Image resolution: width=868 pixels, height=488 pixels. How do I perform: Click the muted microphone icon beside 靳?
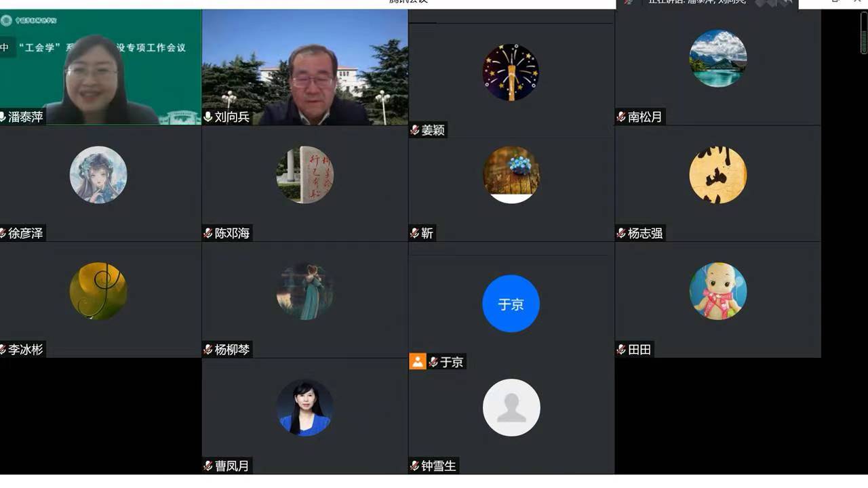415,233
